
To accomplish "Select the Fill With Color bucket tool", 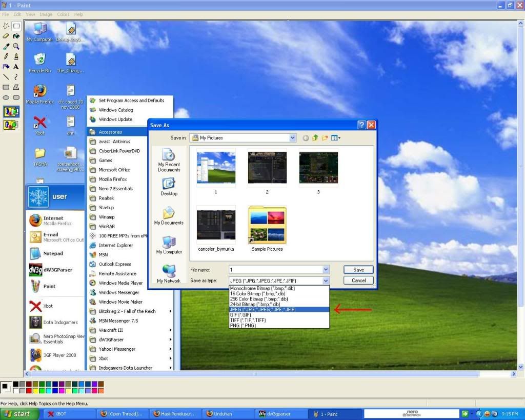I will (x=16, y=36).
